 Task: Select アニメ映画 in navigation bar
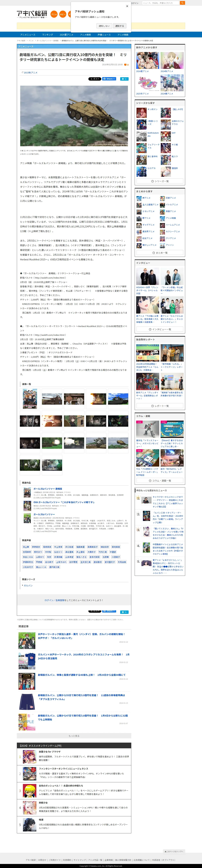[x=123, y=35]
